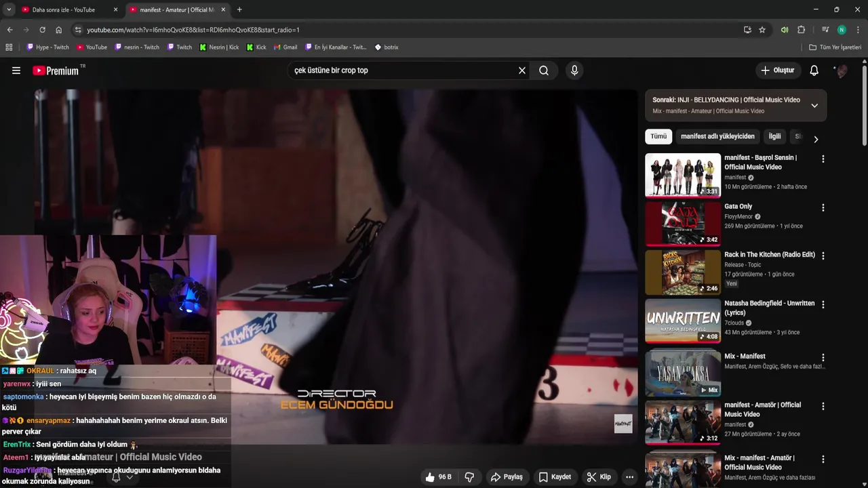Install app icon in the address bar
Viewport: 868px width, 488px height.
pyautogui.click(x=747, y=30)
